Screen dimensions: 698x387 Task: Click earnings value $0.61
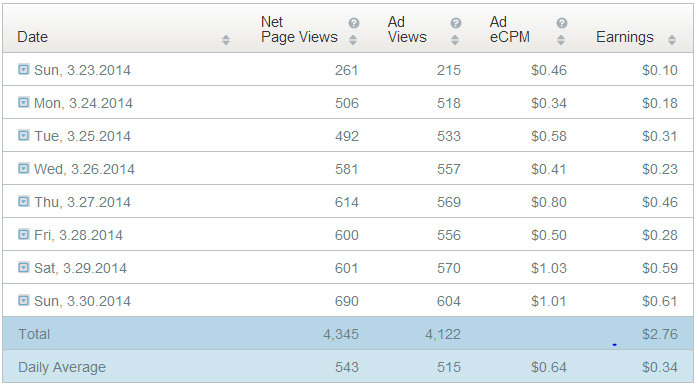click(660, 301)
